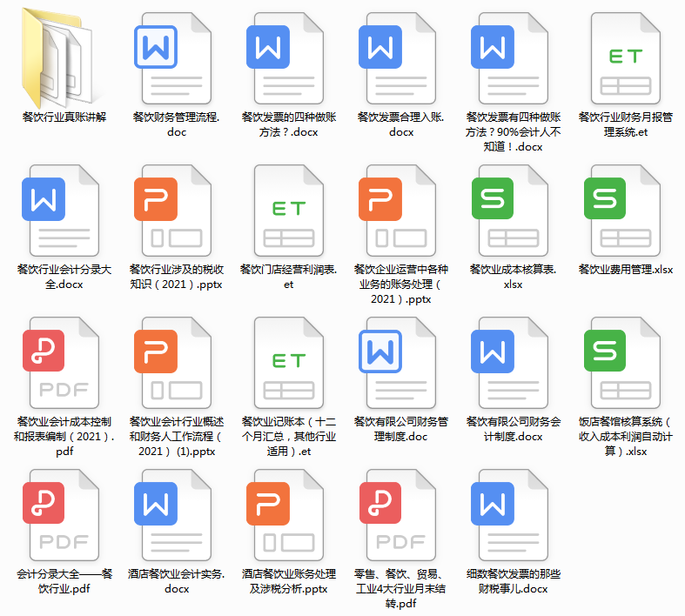This screenshot has width=685, height=616.
Task: Click the label 餐饮行业涉及的税收知识（2021）.pptx
Action: tap(177, 277)
